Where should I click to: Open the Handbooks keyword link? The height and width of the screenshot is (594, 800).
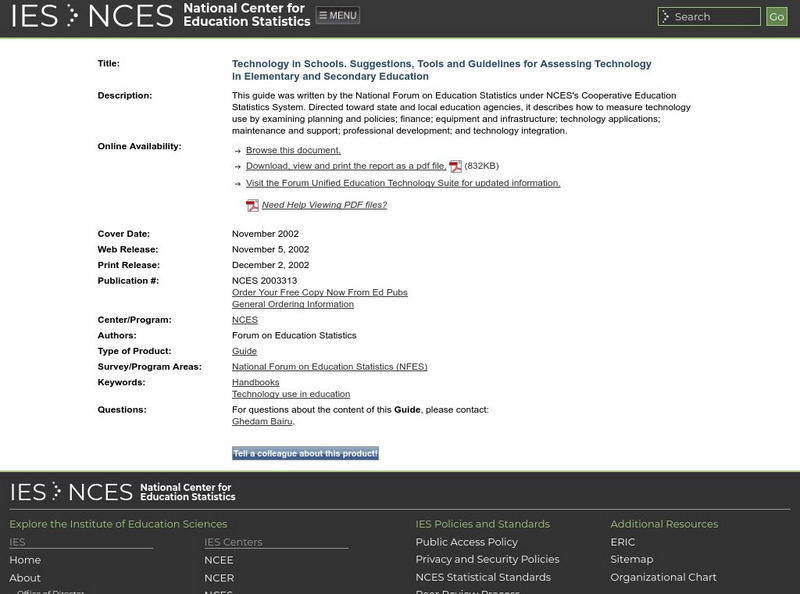(255, 381)
